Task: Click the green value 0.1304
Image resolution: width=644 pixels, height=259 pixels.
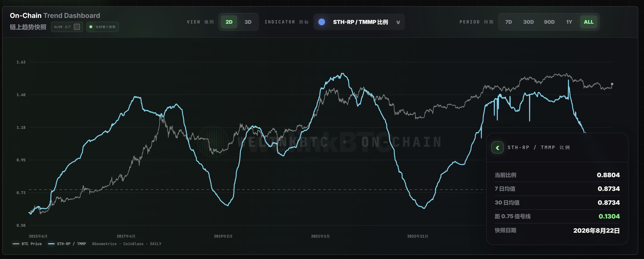Action: click(609, 217)
